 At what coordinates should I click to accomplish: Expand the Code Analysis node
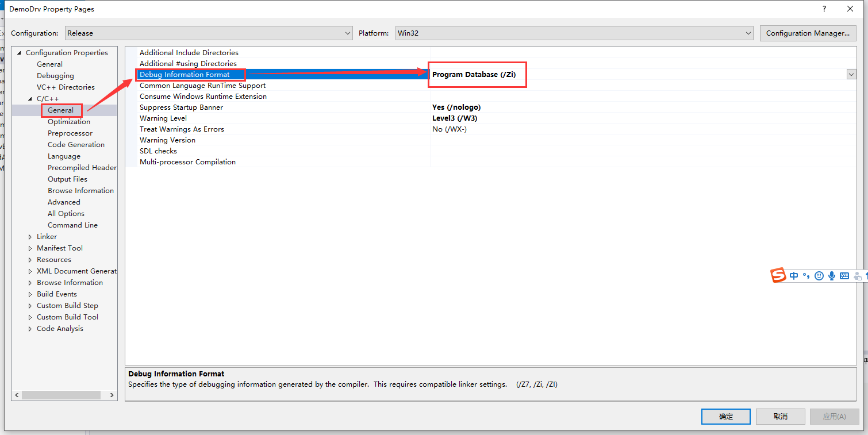tap(31, 328)
